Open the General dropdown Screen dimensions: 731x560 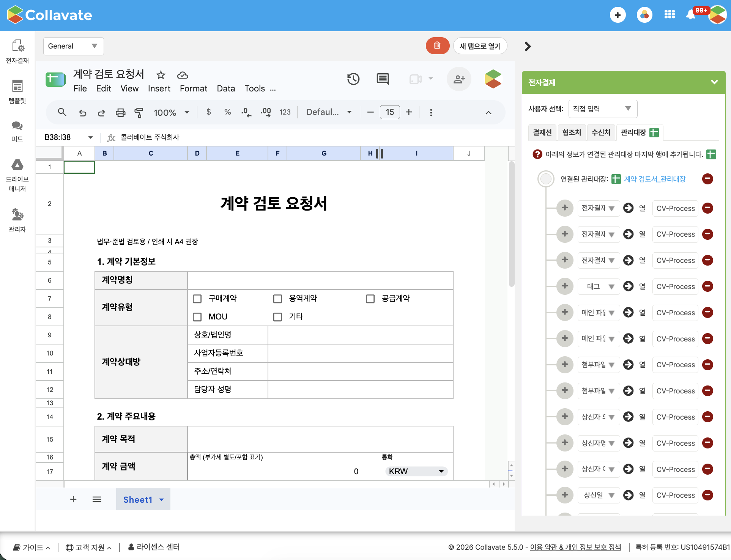(x=73, y=46)
